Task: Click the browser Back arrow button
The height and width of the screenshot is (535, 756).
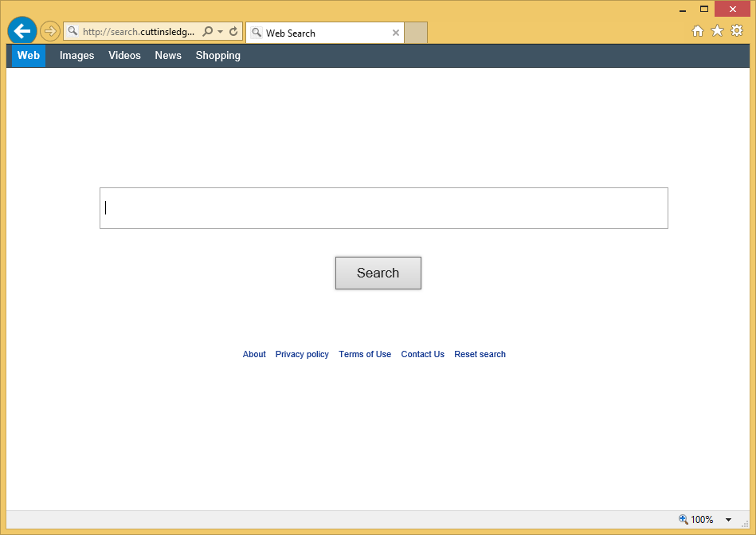Action: (x=22, y=32)
